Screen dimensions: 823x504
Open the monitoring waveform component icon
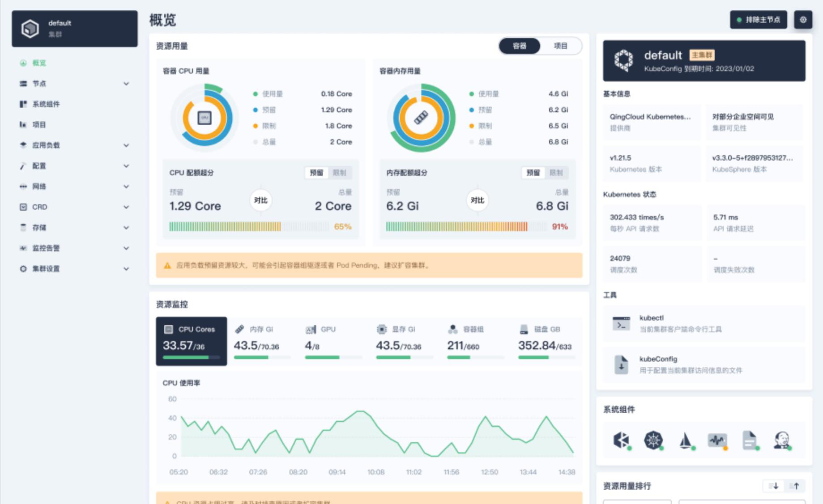pos(717,440)
